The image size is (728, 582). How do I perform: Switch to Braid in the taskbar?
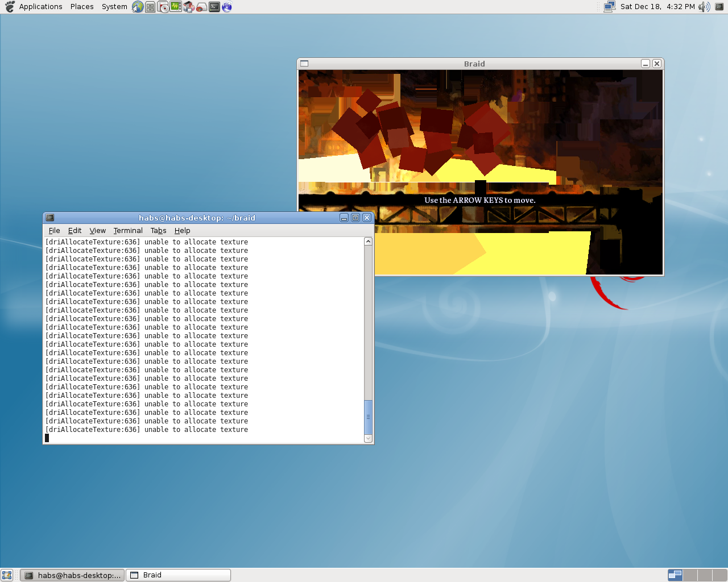pyautogui.click(x=178, y=575)
